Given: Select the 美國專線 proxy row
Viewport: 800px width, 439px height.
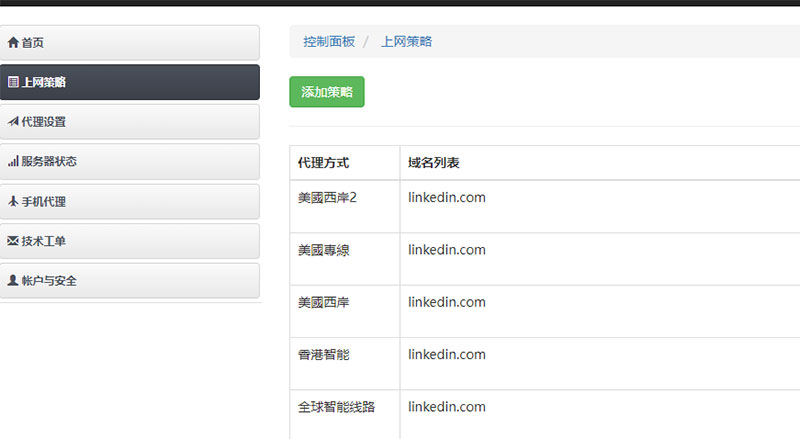Looking at the screenshot, I should pos(323,250).
